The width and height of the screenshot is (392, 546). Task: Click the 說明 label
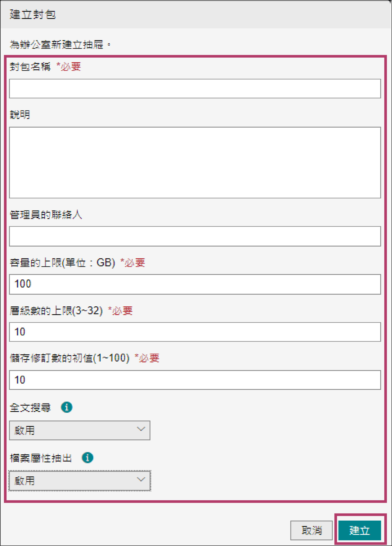pyautogui.click(x=20, y=115)
